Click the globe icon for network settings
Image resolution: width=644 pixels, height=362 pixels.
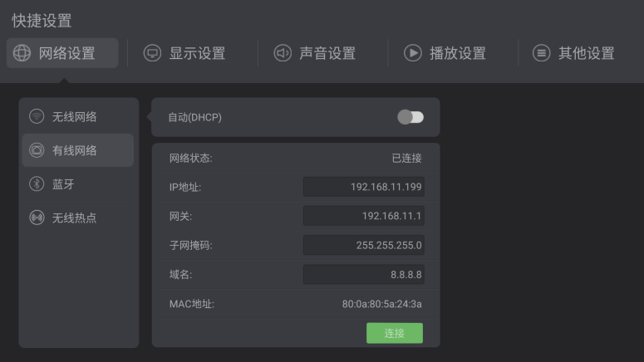[22, 53]
